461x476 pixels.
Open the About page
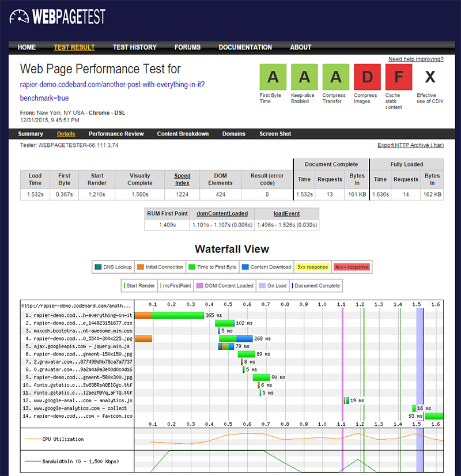coord(300,47)
